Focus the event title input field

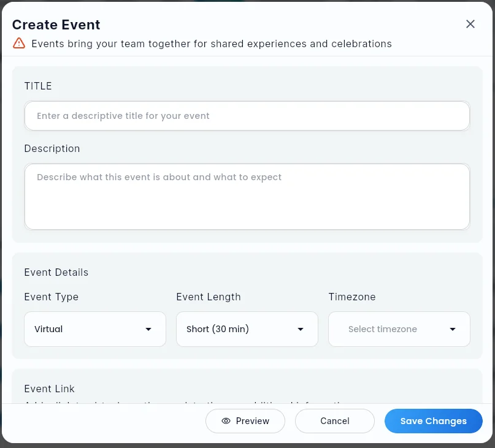pos(247,116)
